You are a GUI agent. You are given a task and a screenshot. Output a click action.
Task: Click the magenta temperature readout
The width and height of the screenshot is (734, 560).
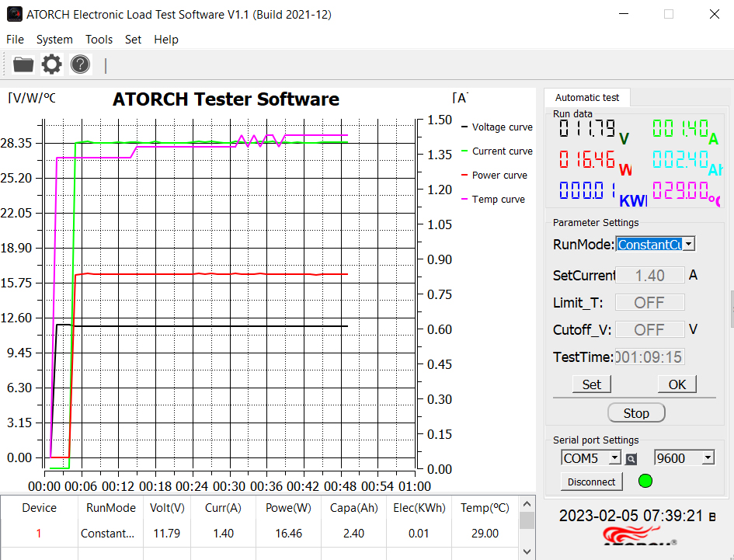coord(687,194)
